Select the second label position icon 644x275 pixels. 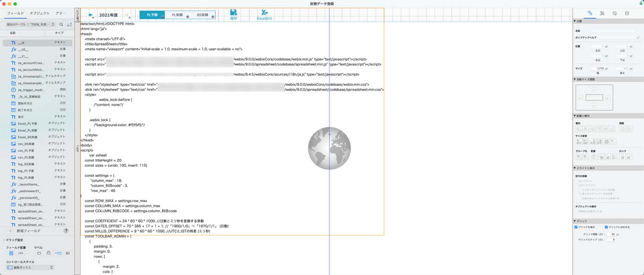point(48,252)
